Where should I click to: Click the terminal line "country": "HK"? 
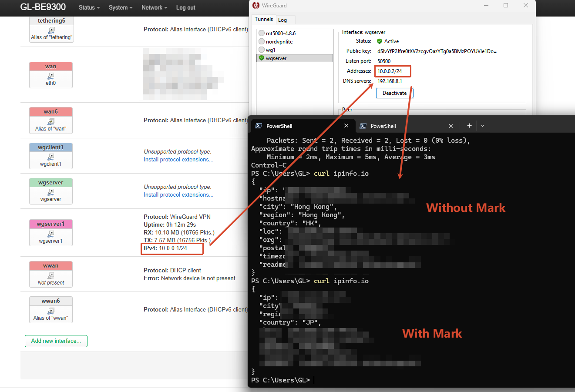tap(290, 223)
